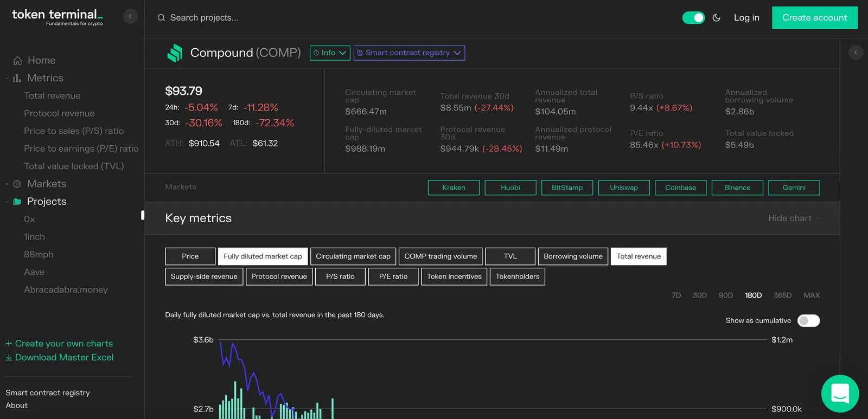868x419 pixels.
Task: Click the plus icon beside Create charts
Action: 9,344
